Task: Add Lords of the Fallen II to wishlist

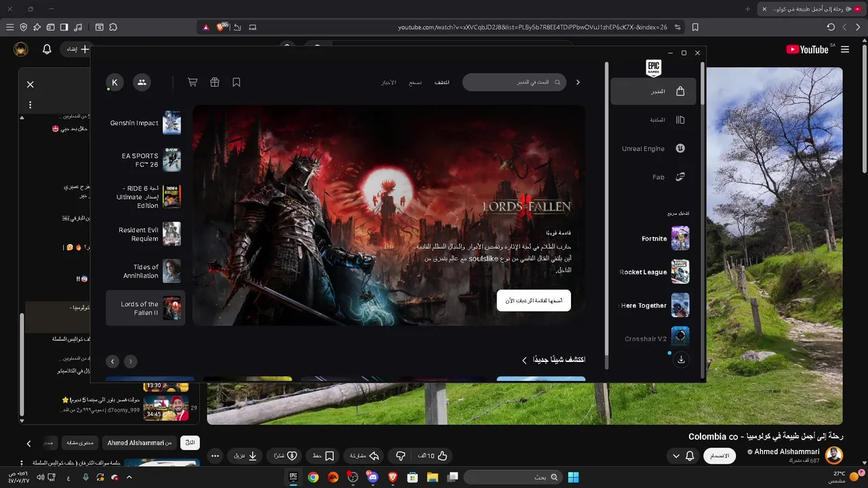Action: 534,300
